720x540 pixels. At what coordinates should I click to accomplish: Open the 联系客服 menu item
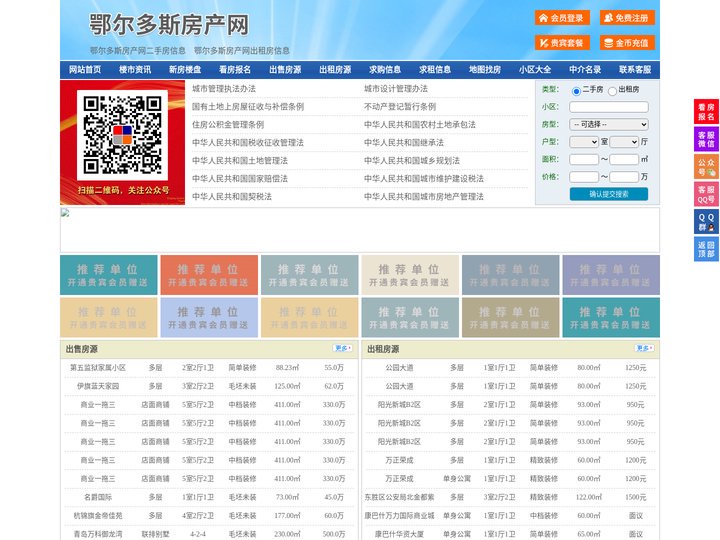coord(635,70)
